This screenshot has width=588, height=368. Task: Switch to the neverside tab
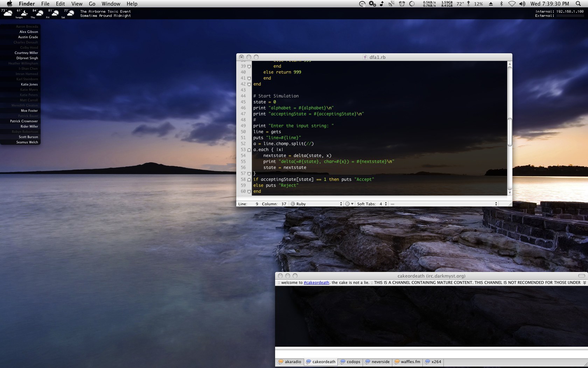(x=377, y=362)
